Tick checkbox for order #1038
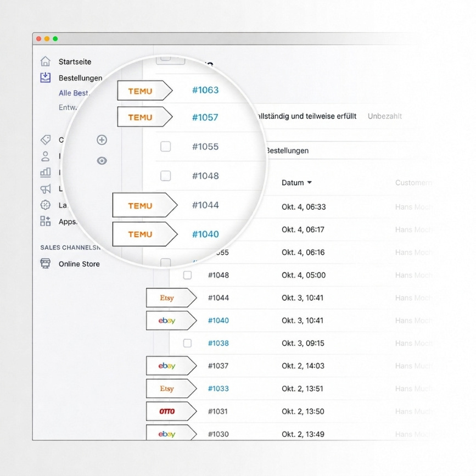This screenshot has width=476, height=476. pyautogui.click(x=187, y=343)
